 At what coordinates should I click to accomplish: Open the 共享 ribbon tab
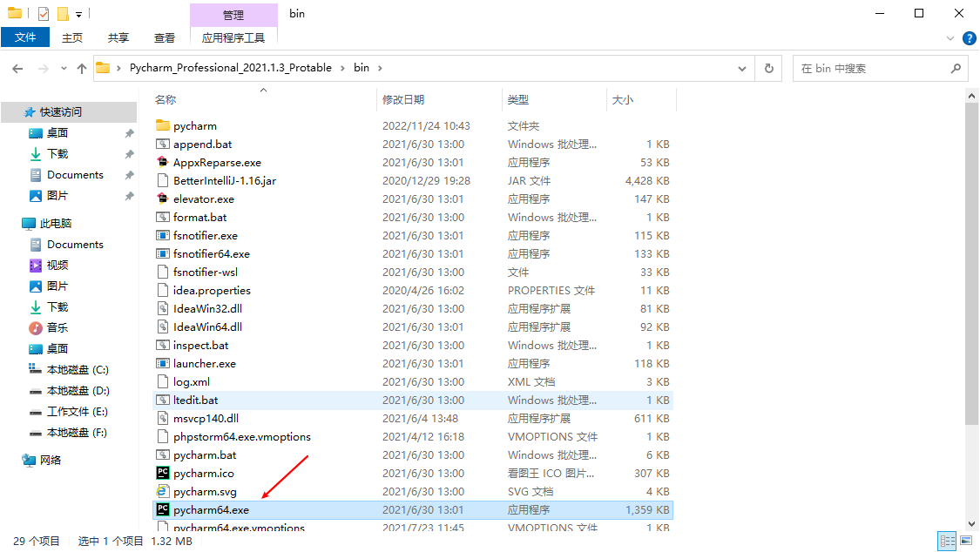(118, 38)
